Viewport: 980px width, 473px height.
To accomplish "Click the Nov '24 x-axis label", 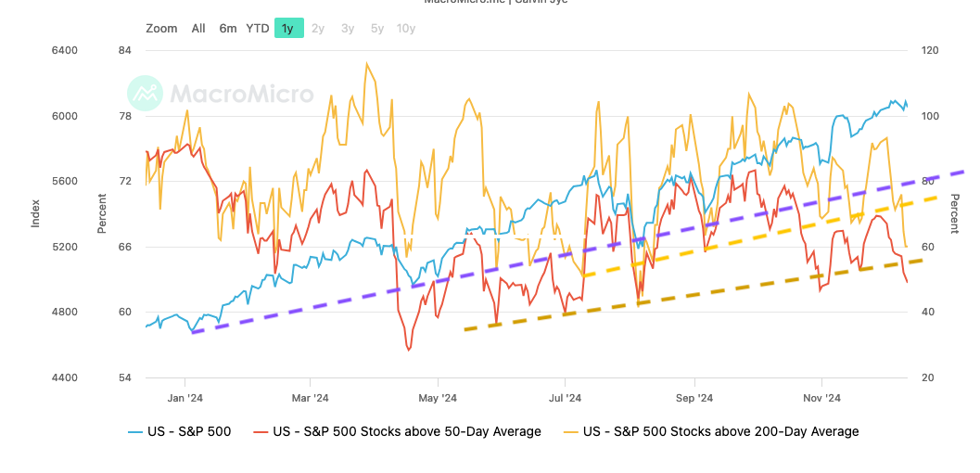I will click(821, 398).
